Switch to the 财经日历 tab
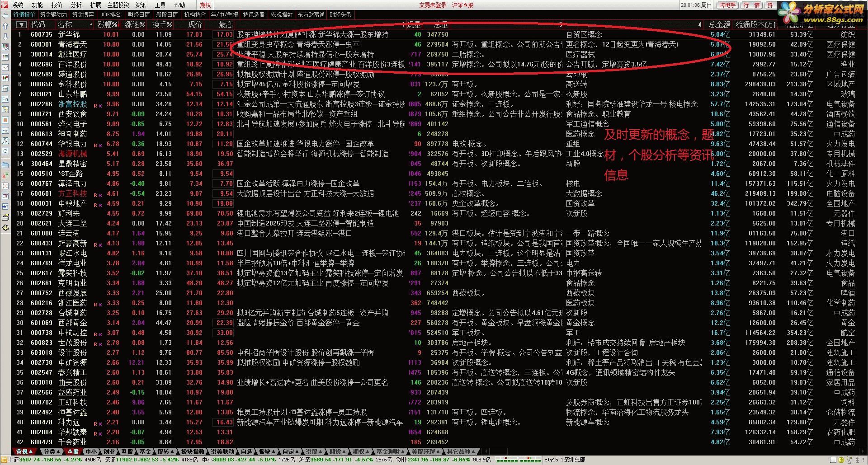 click(x=139, y=14)
